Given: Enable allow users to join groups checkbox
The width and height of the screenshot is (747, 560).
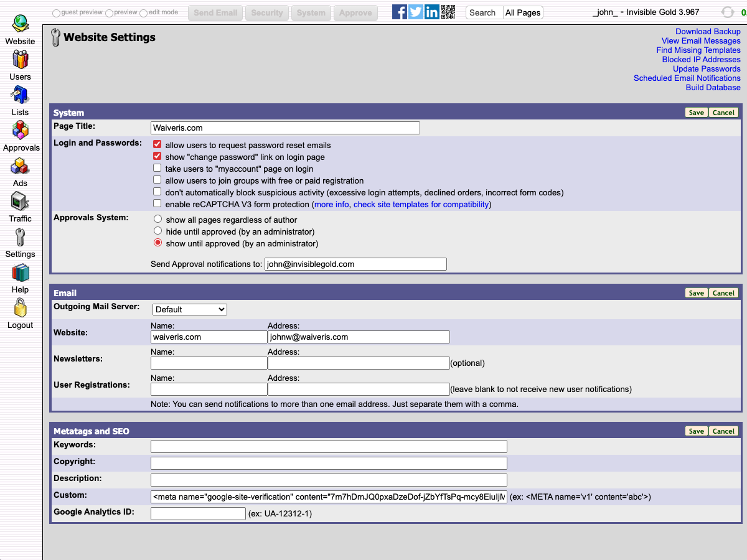Looking at the screenshot, I should (x=157, y=180).
